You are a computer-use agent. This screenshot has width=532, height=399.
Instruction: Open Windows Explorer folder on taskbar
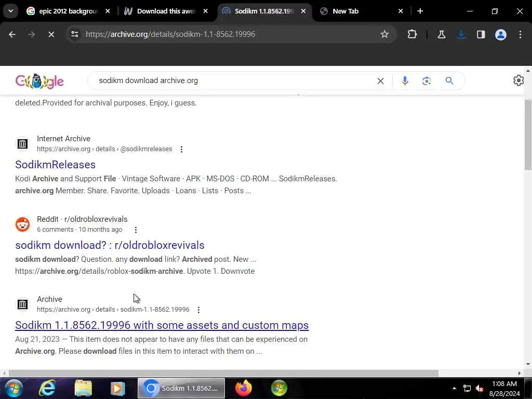tap(83, 388)
